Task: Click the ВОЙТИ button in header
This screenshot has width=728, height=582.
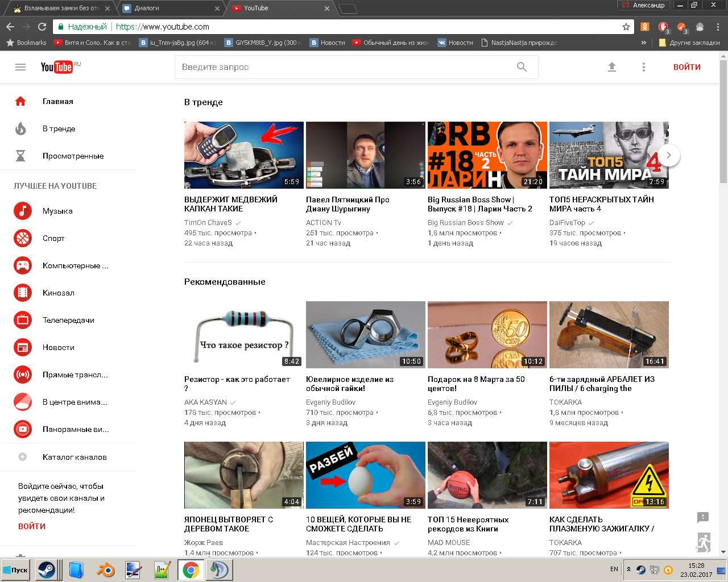Action: (x=687, y=67)
